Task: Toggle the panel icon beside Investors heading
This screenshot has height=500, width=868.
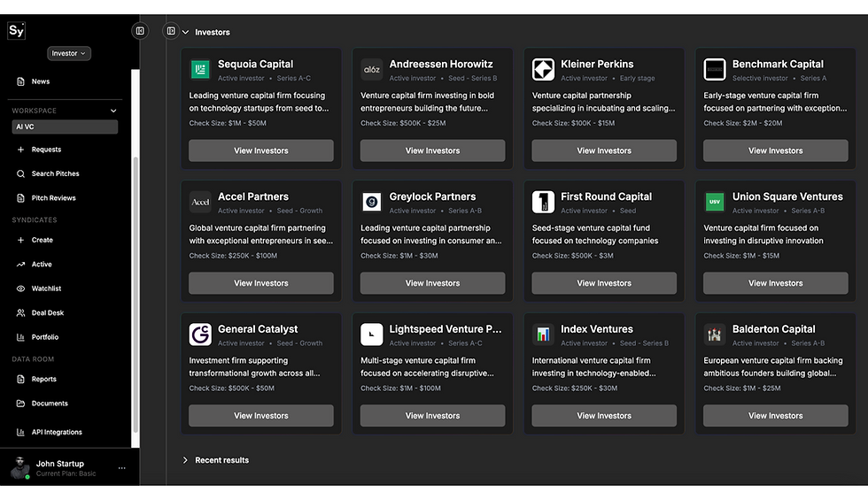Action: (171, 31)
